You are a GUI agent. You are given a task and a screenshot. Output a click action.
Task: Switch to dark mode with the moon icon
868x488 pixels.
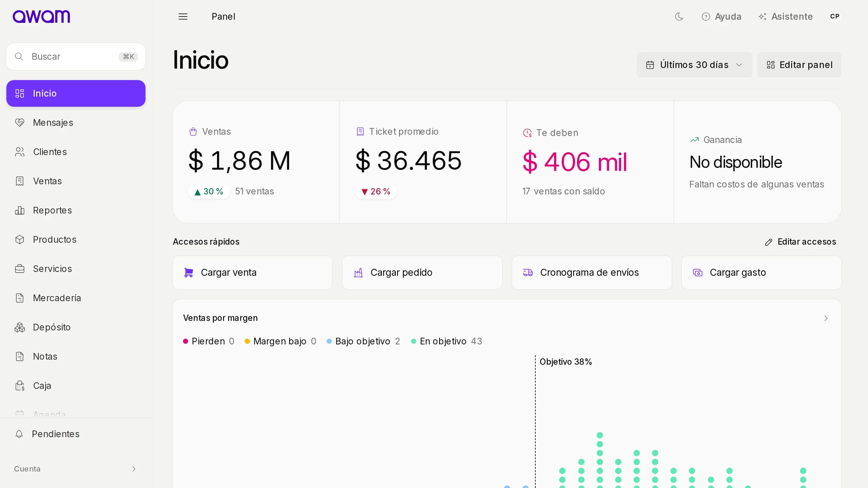click(x=679, y=17)
